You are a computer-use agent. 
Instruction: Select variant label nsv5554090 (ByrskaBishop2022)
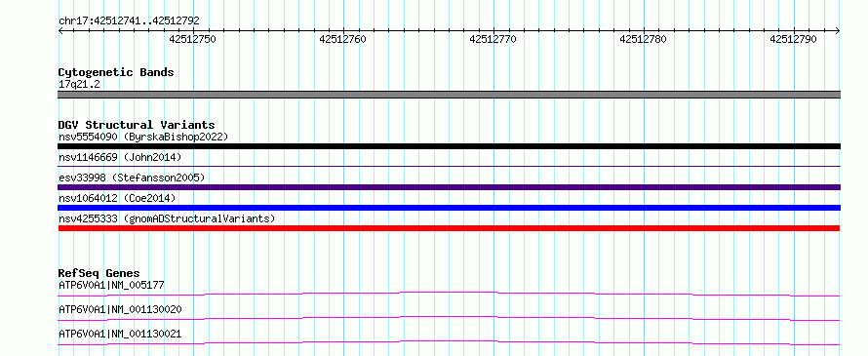click(142, 137)
